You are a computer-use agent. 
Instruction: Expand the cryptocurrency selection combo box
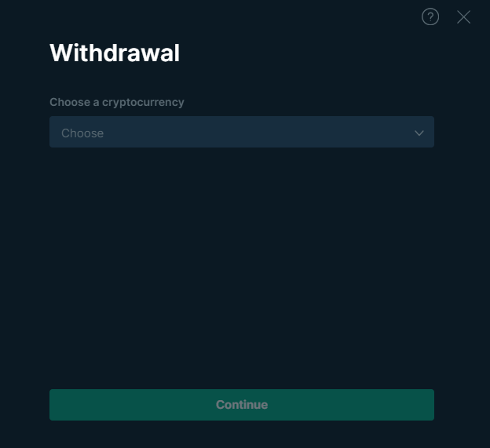241,133
